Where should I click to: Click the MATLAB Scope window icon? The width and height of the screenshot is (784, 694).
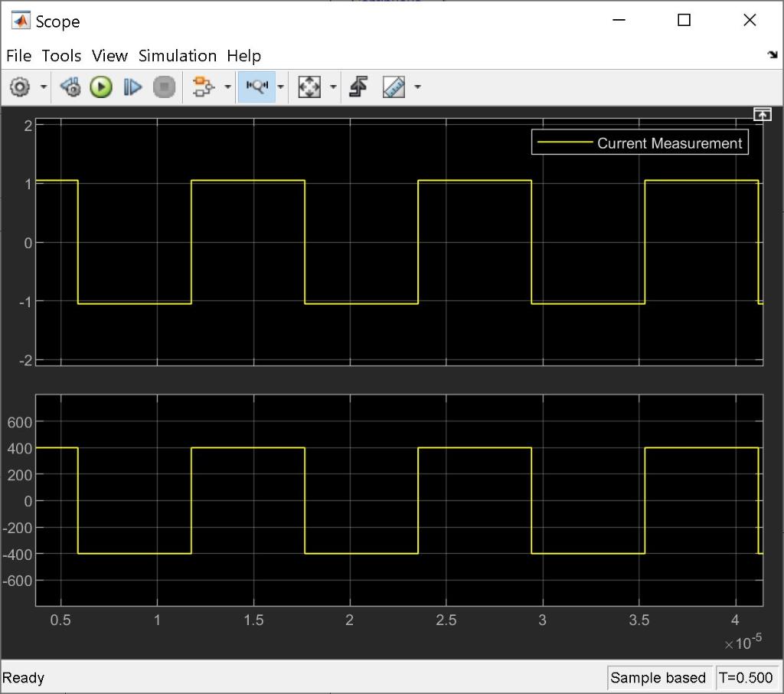point(21,21)
